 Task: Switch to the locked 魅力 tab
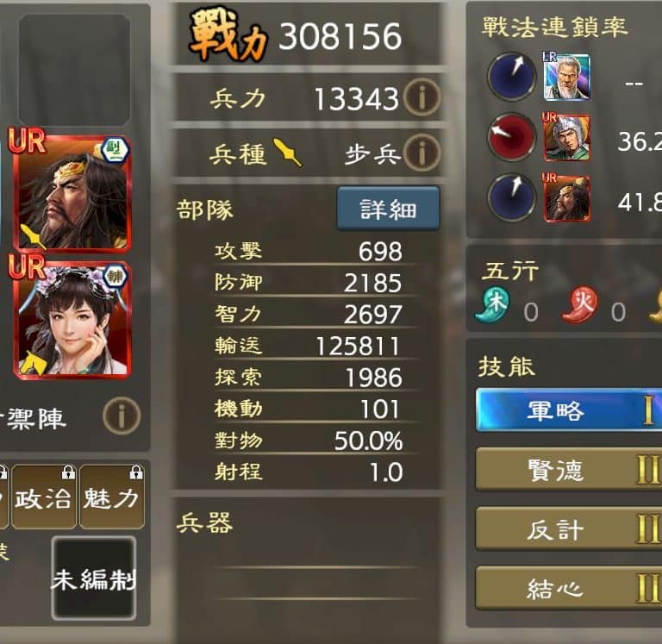click(112, 497)
